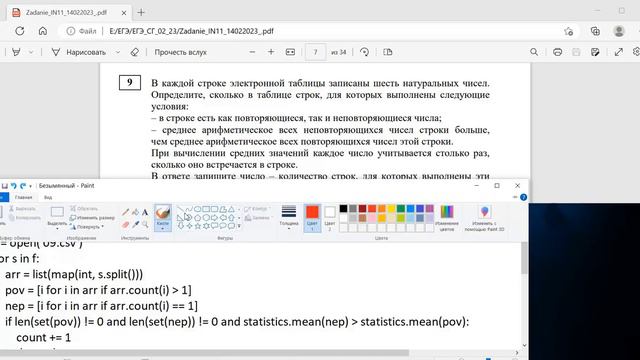Select the Text tool in Paint
Screen dimensions: 640x360
(x=145, y=212)
